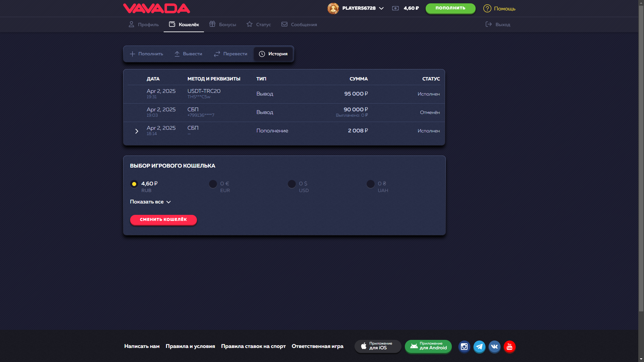Click the page vertical scrollbar thumb

pyautogui.click(x=641, y=158)
